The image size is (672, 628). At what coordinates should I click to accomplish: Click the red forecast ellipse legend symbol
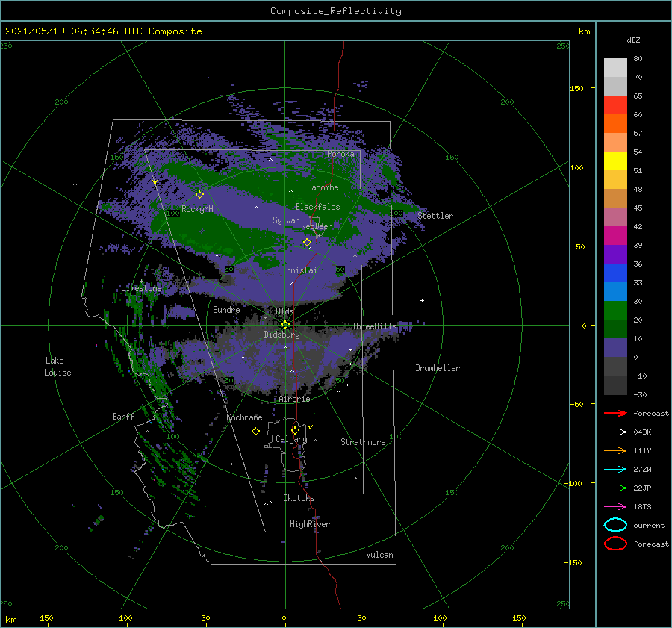click(615, 544)
